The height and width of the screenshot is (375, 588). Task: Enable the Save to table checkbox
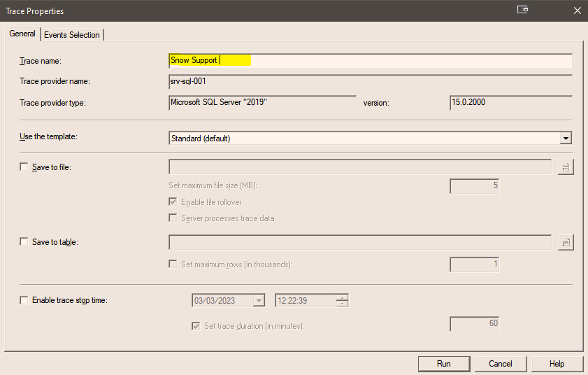[x=24, y=242]
